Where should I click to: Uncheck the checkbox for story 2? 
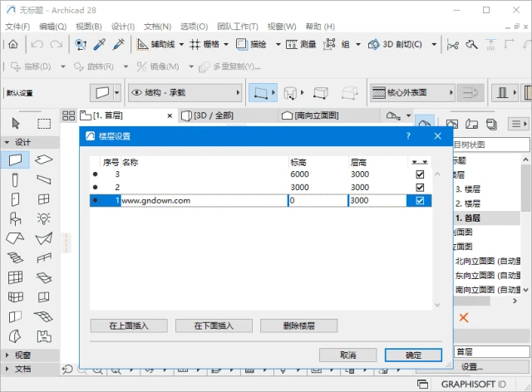[x=420, y=188]
